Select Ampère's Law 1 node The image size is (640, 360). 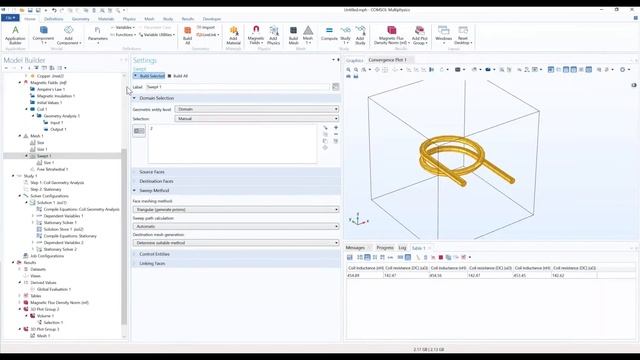click(51, 89)
